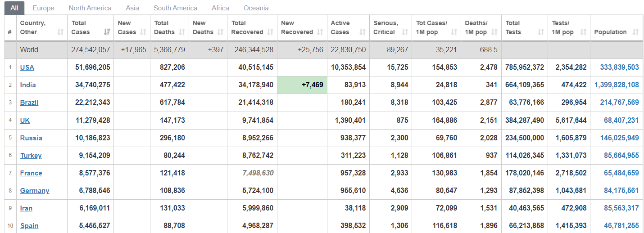The image size is (644, 233).
Task: Switch to the North America tab
Action: click(x=90, y=8)
